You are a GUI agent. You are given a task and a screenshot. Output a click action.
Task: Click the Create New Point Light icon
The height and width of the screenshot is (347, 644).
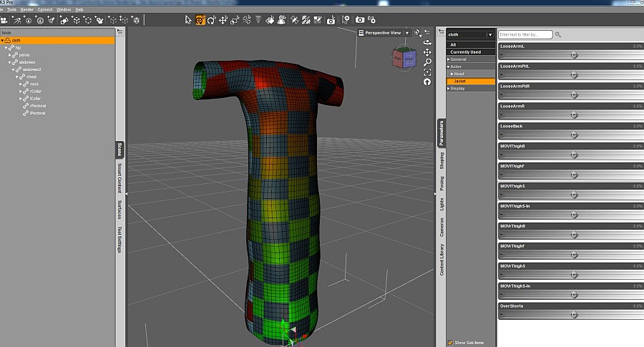click(29, 20)
